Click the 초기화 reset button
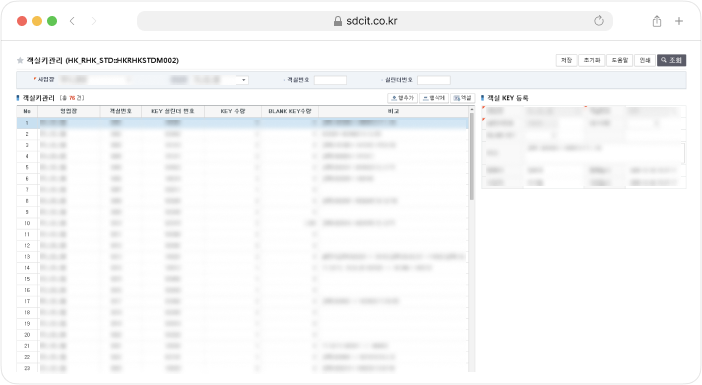Image resolution: width=702 pixels, height=385 pixels. point(591,60)
